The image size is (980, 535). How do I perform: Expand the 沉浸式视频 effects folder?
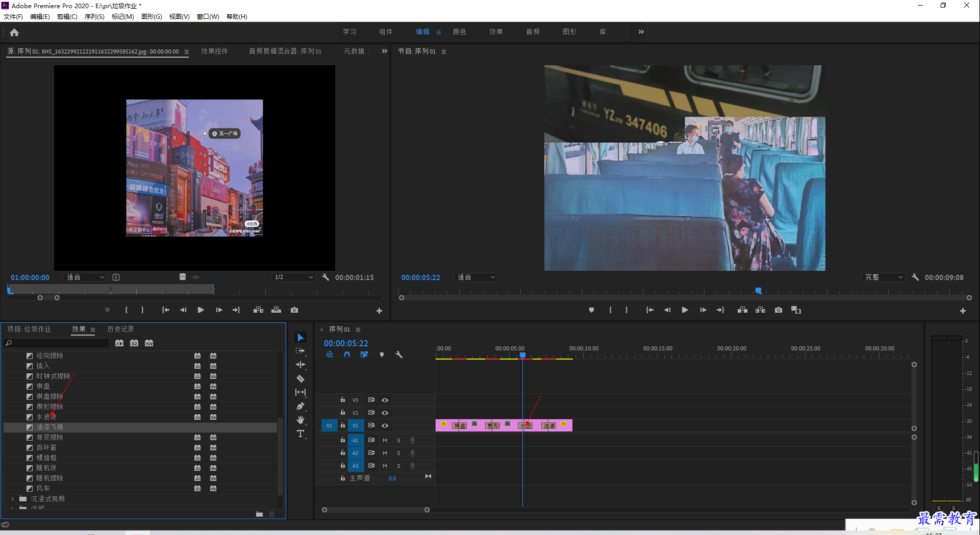[x=13, y=499]
